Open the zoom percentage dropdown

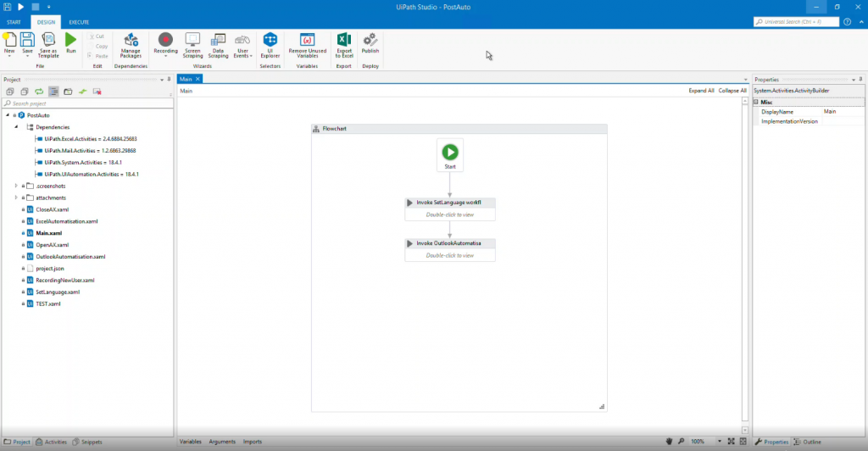719,442
